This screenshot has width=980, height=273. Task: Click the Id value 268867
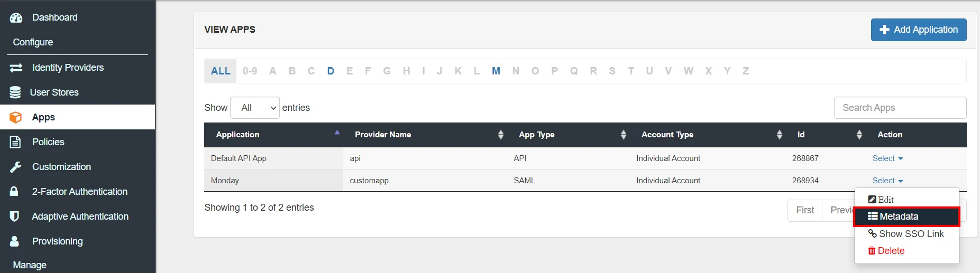[x=805, y=158]
